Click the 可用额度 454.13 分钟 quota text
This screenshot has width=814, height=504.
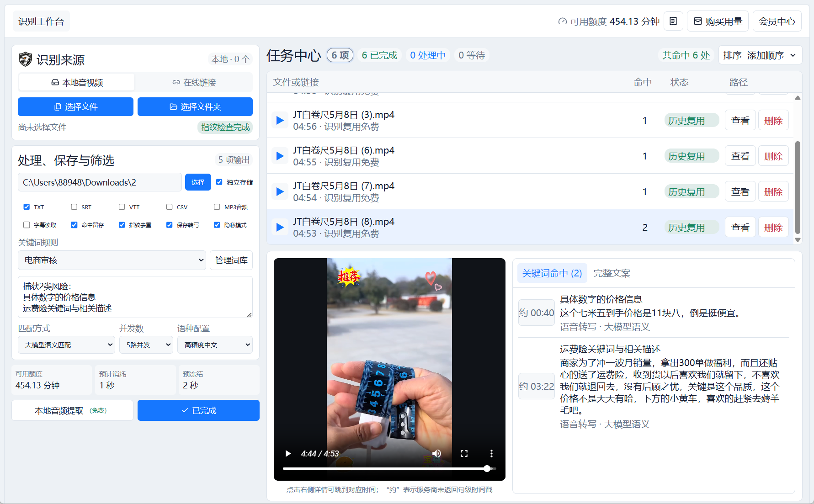(609, 21)
